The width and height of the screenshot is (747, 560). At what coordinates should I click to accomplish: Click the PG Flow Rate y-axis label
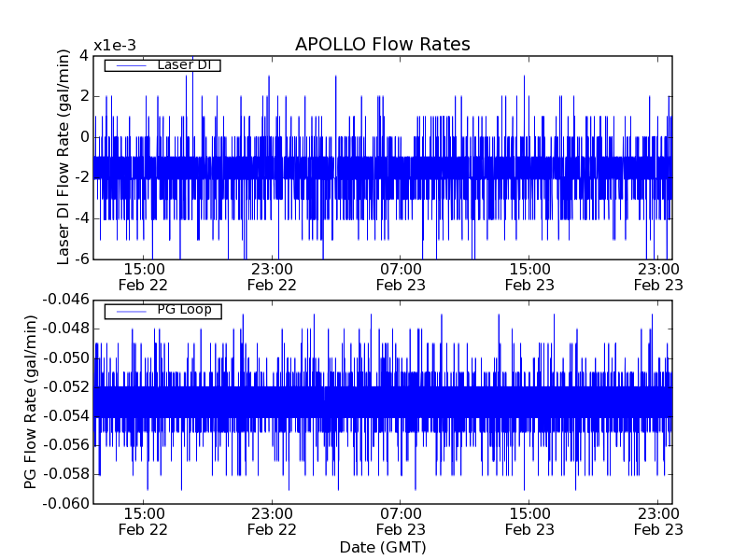pyautogui.click(x=31, y=401)
